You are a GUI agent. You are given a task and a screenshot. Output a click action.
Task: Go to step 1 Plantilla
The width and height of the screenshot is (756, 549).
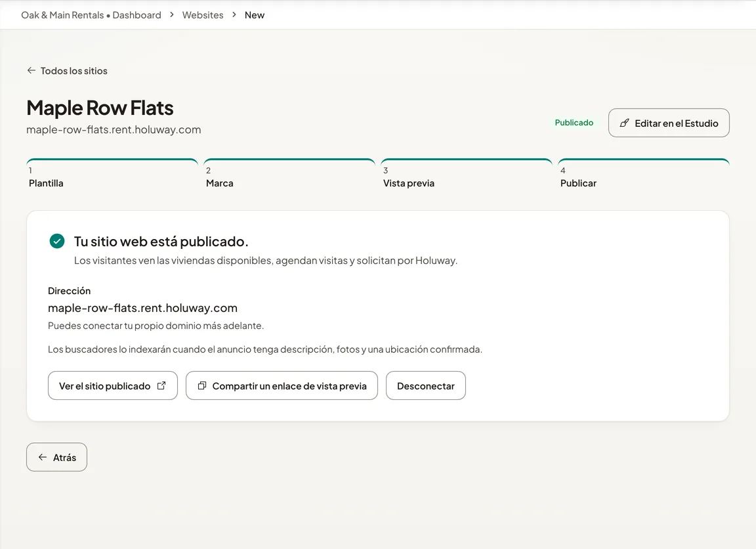point(112,174)
